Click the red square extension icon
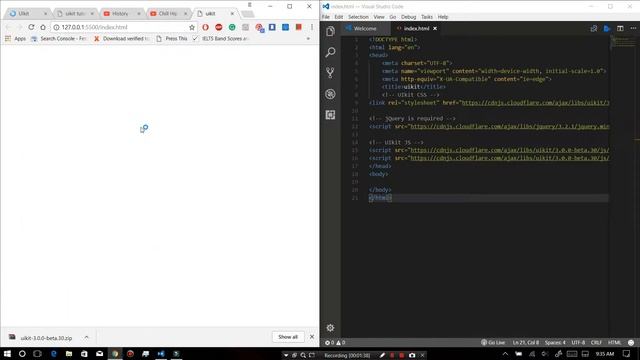The width and height of the screenshot is (640, 360). point(298,27)
